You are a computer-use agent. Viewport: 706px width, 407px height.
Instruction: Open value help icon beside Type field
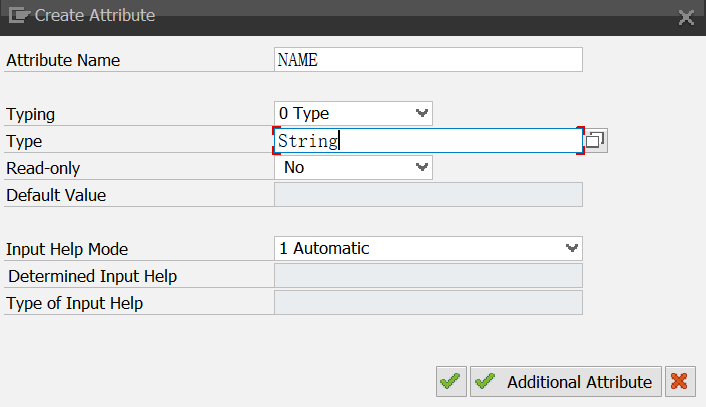click(596, 140)
